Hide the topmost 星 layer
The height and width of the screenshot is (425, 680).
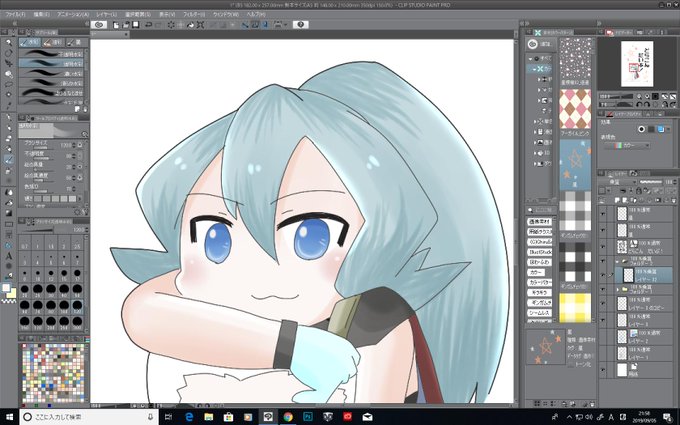[602, 214]
